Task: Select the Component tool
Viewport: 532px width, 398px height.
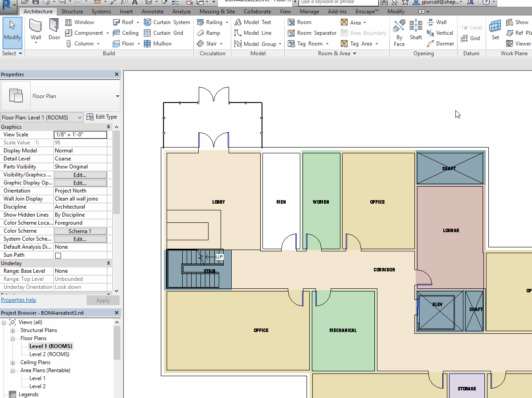Action: [x=84, y=33]
